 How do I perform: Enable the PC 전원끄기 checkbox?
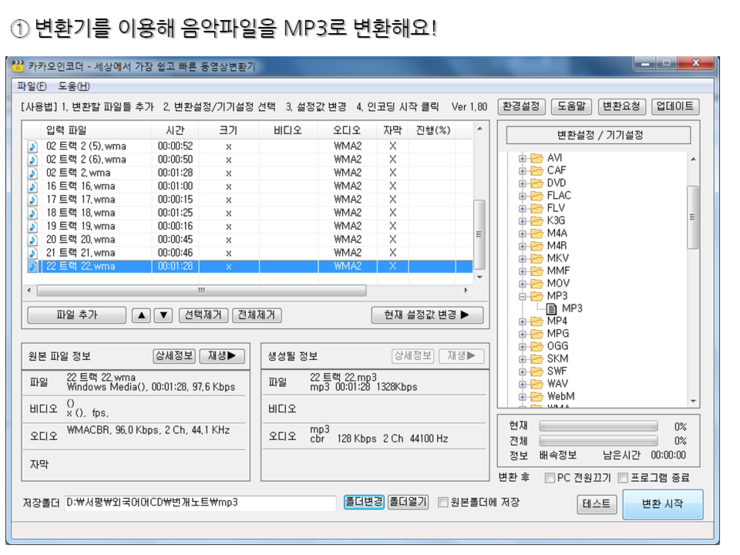point(549,478)
